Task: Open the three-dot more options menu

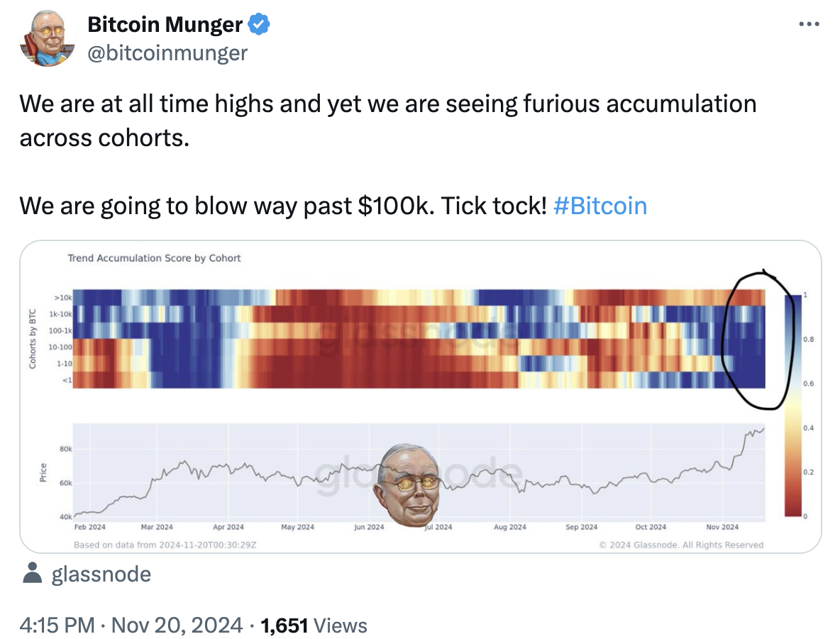Action: click(809, 25)
